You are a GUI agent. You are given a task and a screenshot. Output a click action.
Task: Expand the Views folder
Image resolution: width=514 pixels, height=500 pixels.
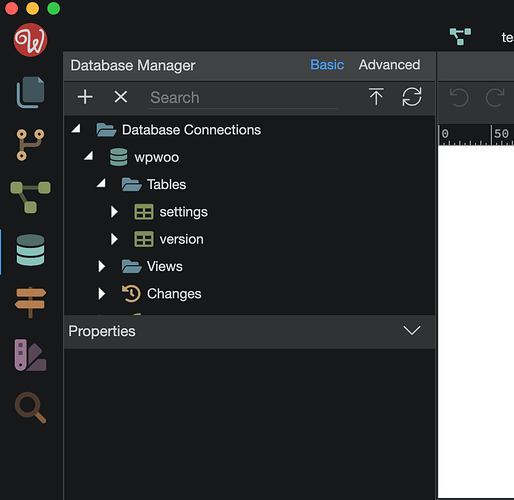click(x=102, y=266)
